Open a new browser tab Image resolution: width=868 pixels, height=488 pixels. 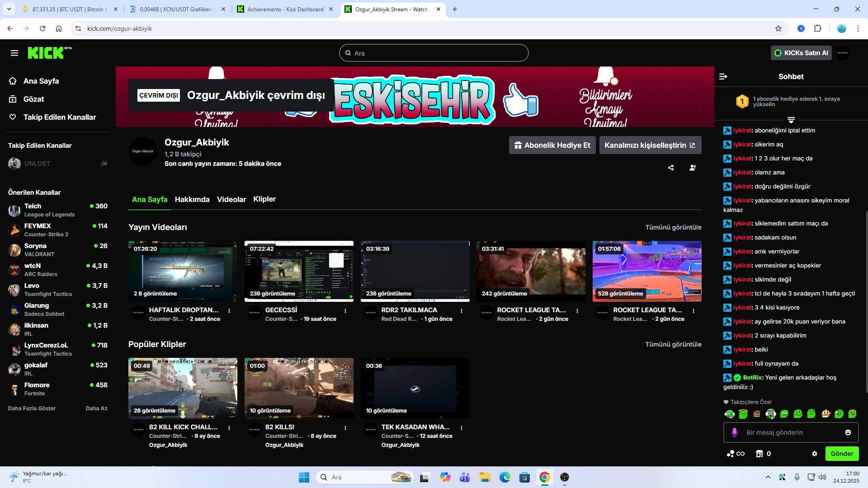point(455,9)
